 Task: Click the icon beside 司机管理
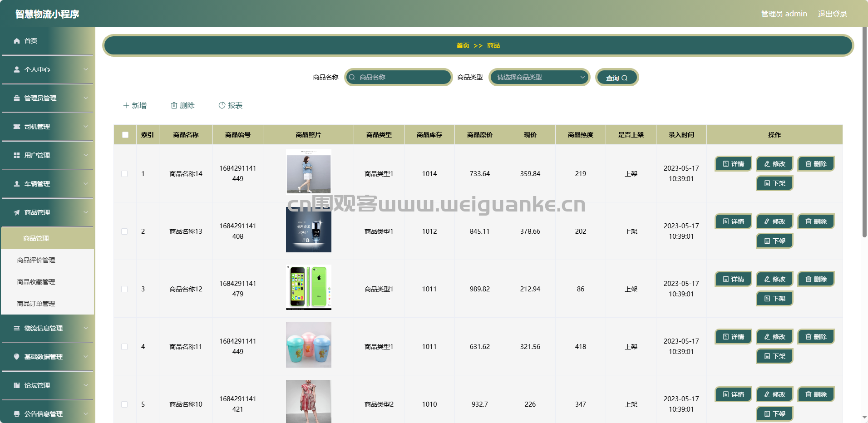[17, 127]
